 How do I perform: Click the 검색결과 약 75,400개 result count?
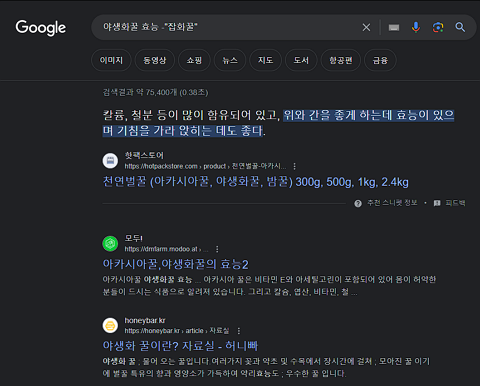(155, 92)
